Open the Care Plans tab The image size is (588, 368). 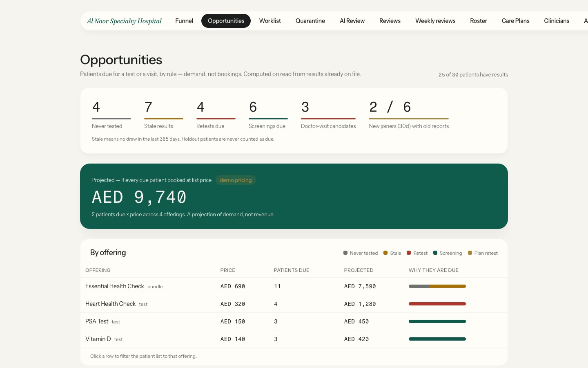(515, 21)
